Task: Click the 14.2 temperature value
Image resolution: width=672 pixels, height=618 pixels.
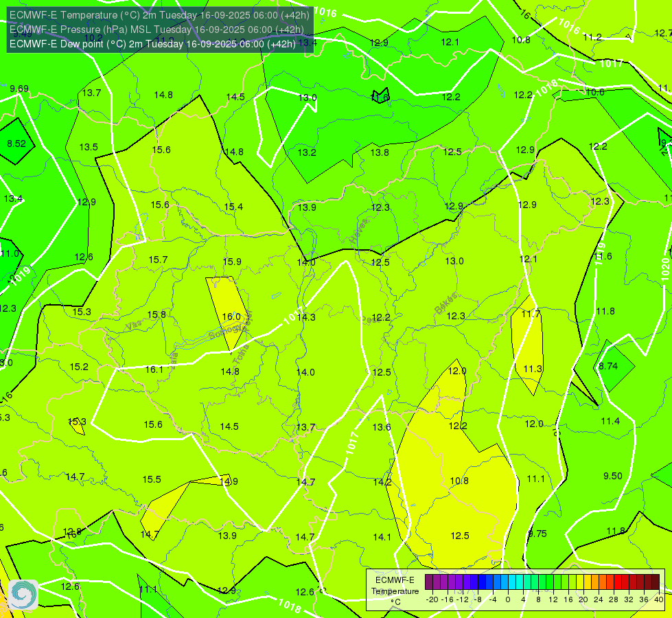Action: click(x=382, y=482)
